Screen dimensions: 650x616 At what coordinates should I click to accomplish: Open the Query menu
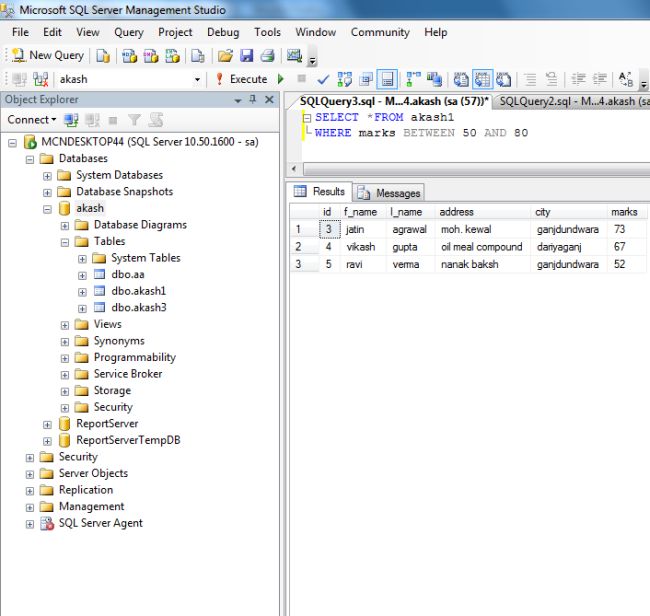tap(128, 32)
